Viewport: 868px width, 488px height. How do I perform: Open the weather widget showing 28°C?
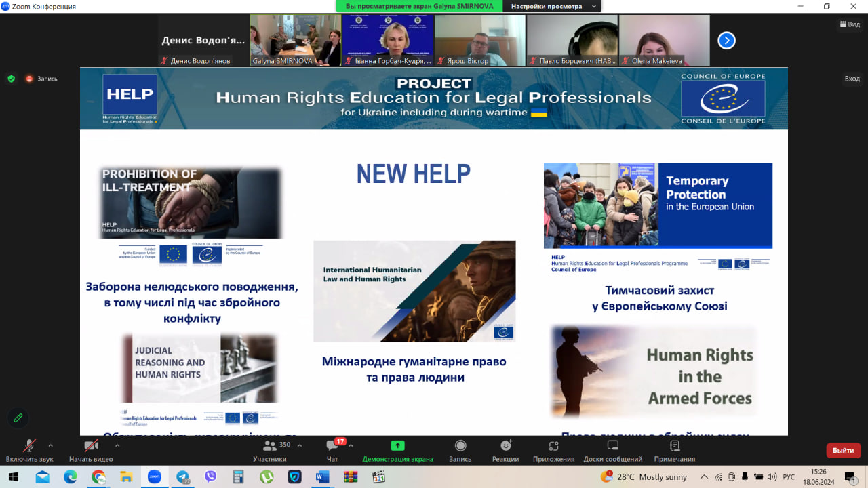tap(644, 476)
